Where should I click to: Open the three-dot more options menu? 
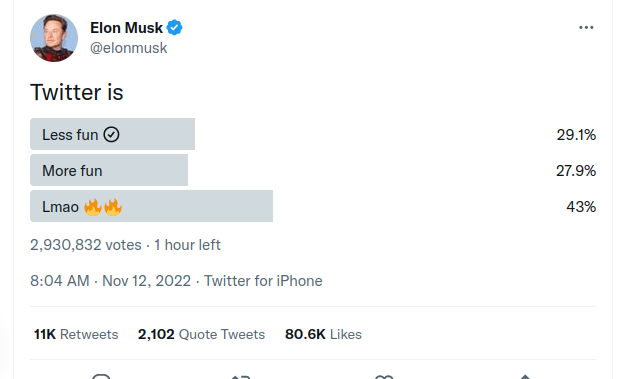click(x=586, y=27)
